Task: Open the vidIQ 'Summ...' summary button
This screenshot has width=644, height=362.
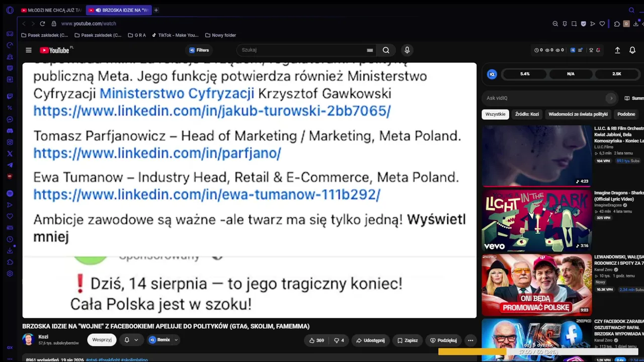Action: coord(634,98)
